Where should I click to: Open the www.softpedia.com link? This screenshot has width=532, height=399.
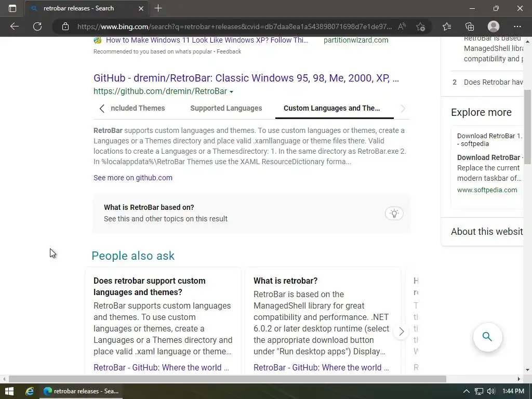click(487, 190)
